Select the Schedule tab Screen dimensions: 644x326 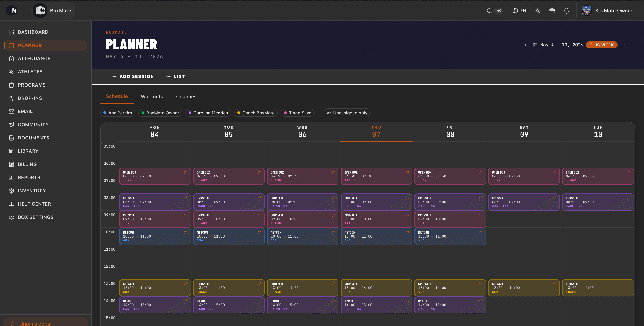pos(117,97)
